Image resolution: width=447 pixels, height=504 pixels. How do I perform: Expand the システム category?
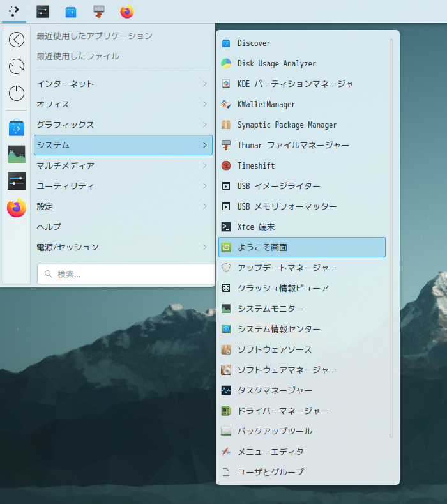point(123,145)
